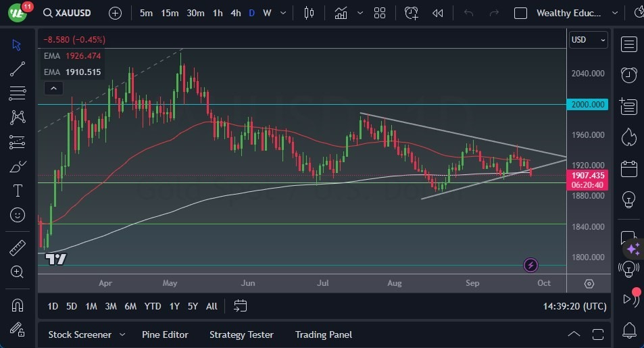The width and height of the screenshot is (644, 348).
Task: Toggle lock all drawing tools
Action: [18, 330]
